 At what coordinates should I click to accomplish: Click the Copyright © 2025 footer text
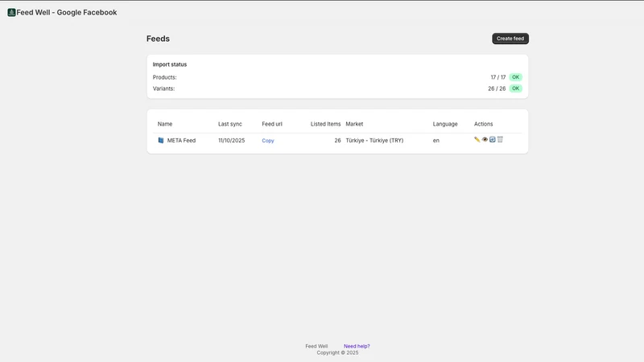[x=337, y=352]
